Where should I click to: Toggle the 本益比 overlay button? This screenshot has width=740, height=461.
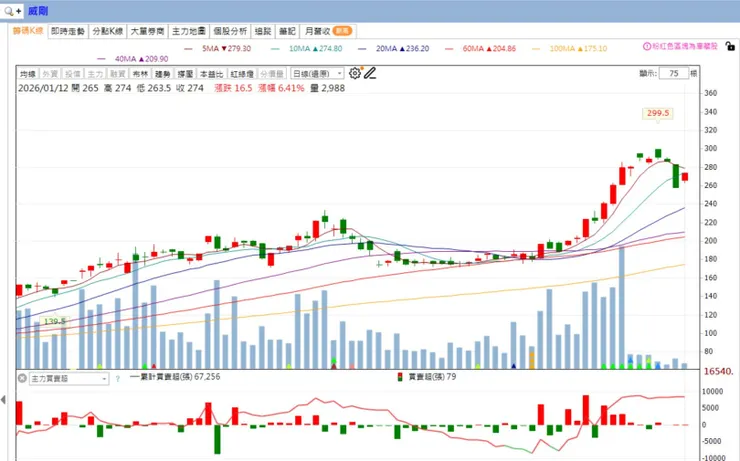(211, 74)
